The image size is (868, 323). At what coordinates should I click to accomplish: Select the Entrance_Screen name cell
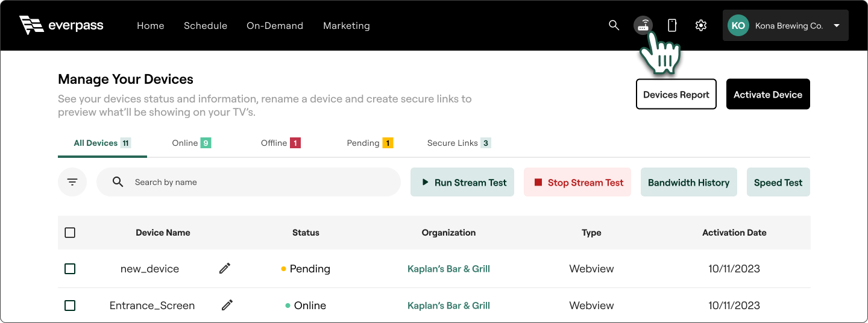[x=152, y=306]
